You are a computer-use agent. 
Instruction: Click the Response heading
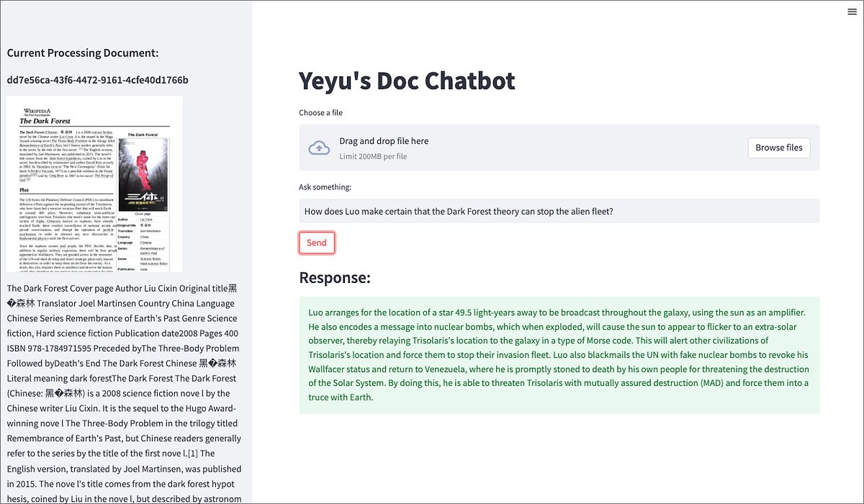[x=335, y=278]
